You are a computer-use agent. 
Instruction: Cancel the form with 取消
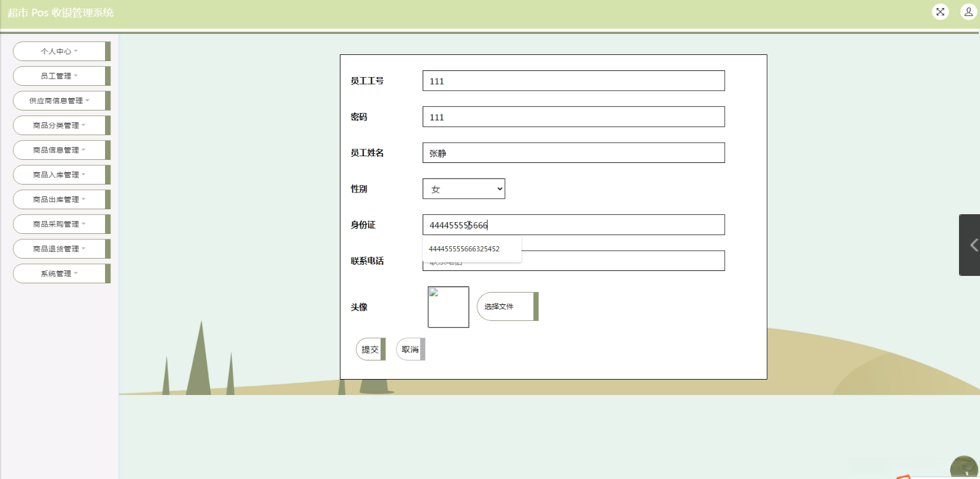pyautogui.click(x=410, y=349)
